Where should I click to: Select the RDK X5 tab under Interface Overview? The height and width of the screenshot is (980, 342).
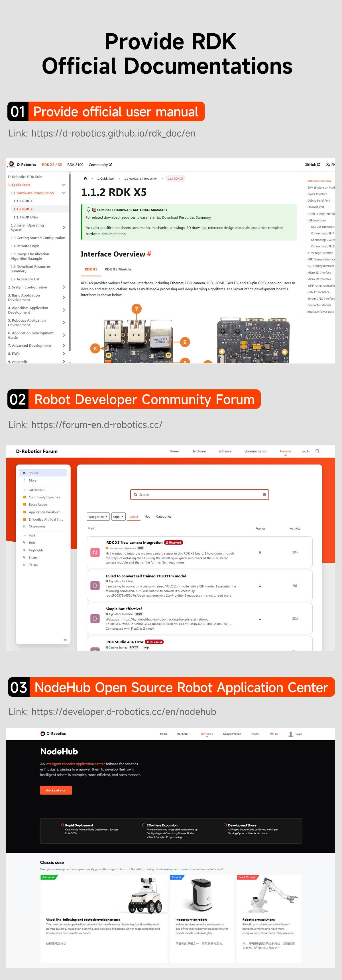tap(91, 269)
